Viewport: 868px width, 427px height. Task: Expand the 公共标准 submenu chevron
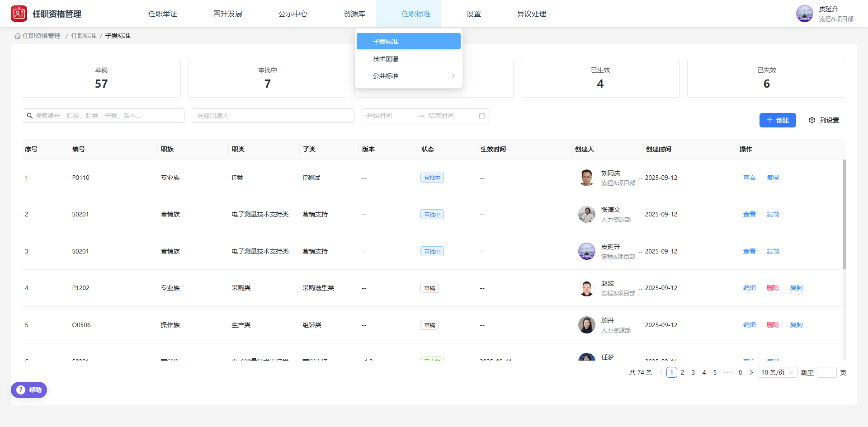point(453,75)
